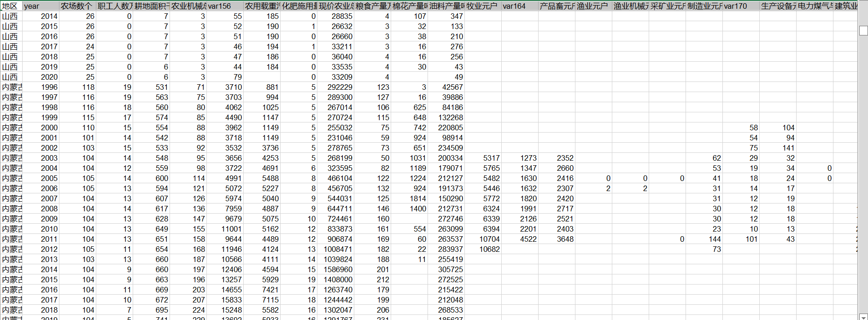
Task: Select the cell with value 132268
Action: pyautogui.click(x=446, y=117)
